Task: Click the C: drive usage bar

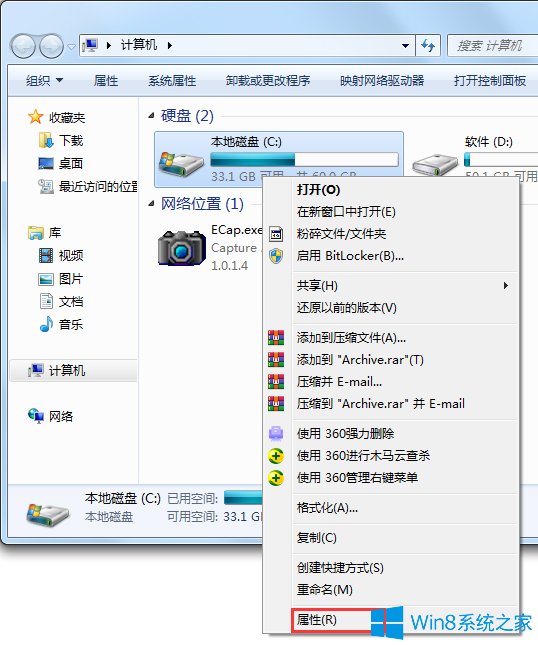Action: pos(304,159)
